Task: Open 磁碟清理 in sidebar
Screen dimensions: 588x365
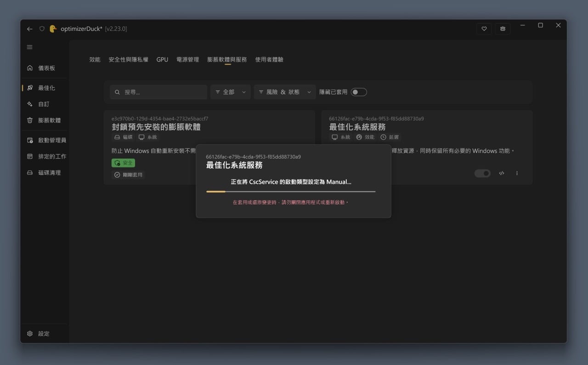Action: (x=45, y=172)
